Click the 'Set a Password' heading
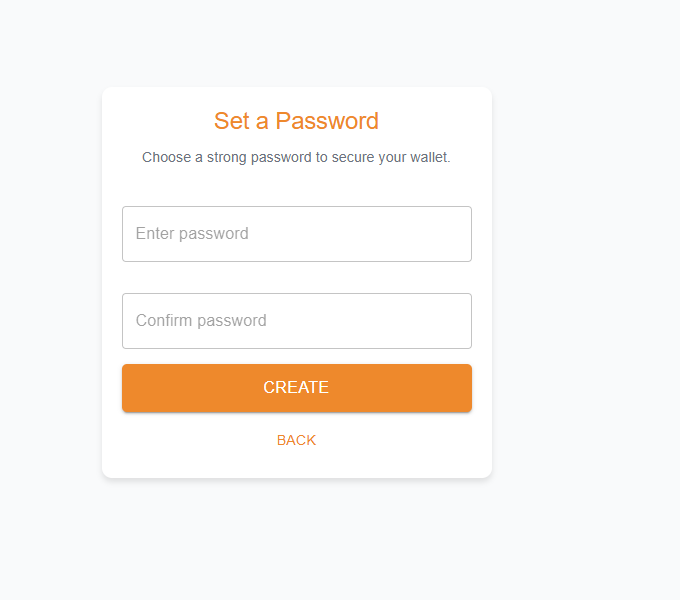The image size is (680, 600). pos(296,121)
